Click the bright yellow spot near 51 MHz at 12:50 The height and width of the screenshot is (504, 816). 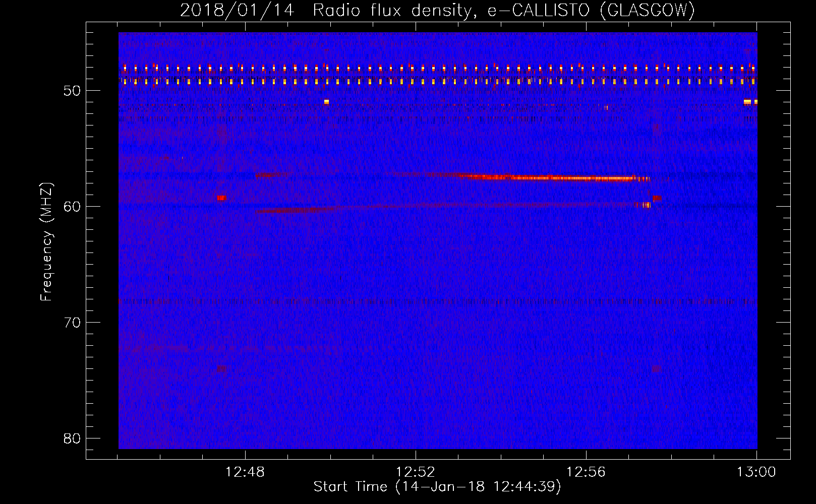[x=326, y=102]
